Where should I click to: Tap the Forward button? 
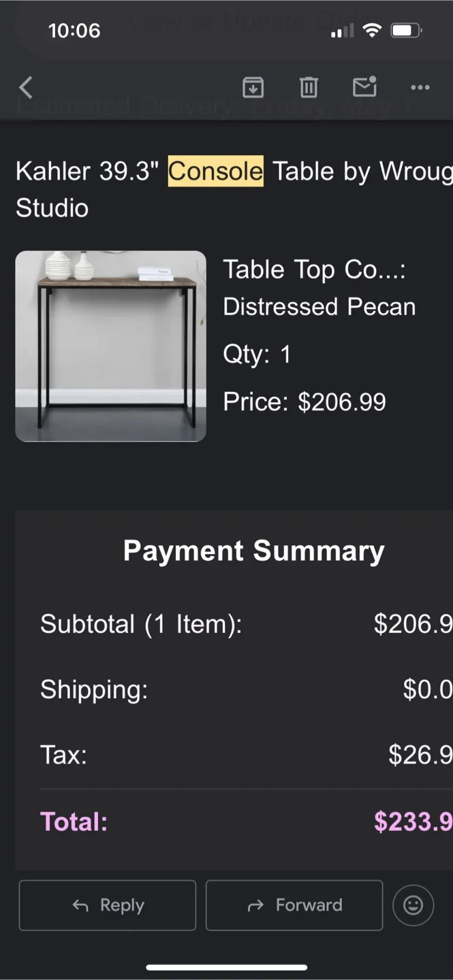point(294,905)
